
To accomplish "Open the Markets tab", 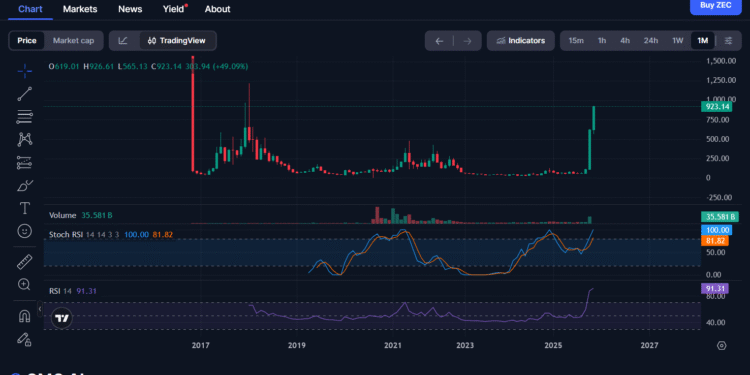I will click(x=80, y=9).
